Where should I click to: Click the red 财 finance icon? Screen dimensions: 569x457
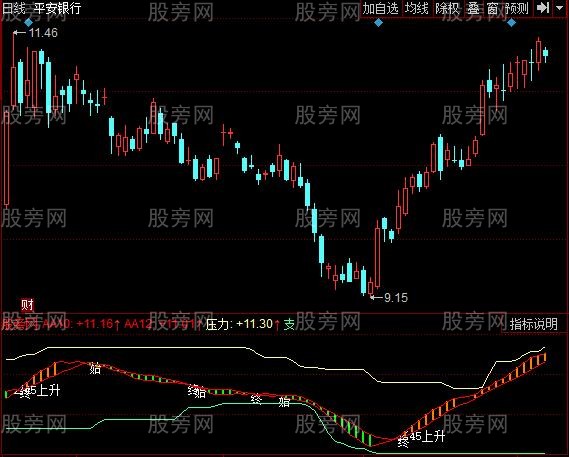click(27, 305)
